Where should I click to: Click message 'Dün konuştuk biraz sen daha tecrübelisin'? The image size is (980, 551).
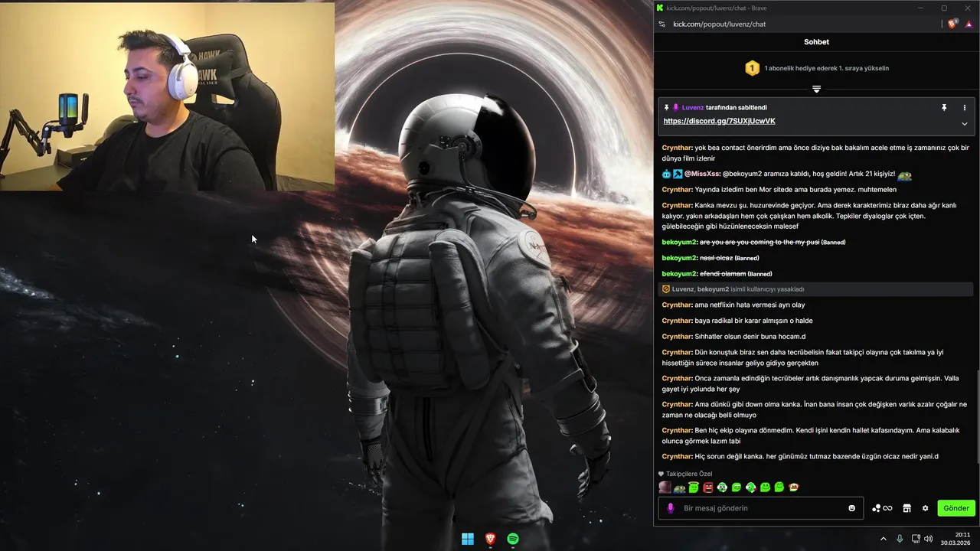click(815, 357)
